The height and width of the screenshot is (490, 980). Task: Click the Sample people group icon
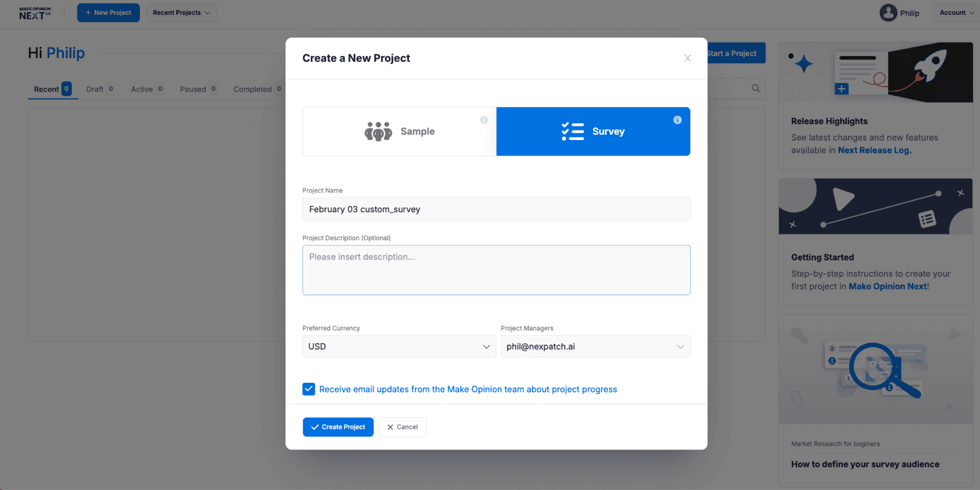(x=378, y=131)
